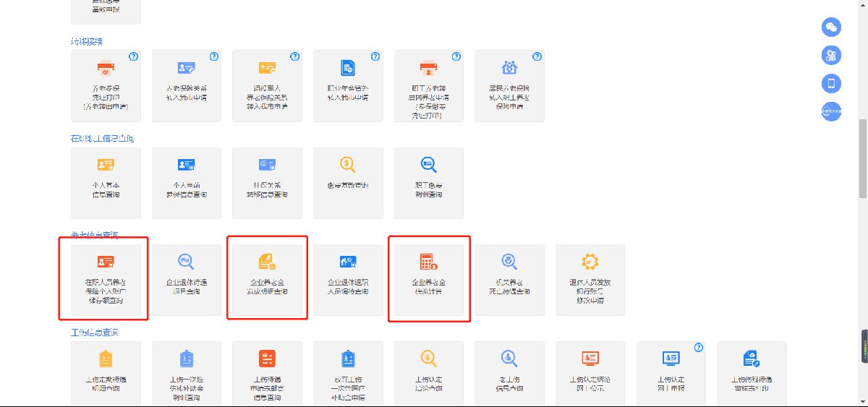
Task: Show help for 工伤认定网上申报 card
Action: coord(698,347)
